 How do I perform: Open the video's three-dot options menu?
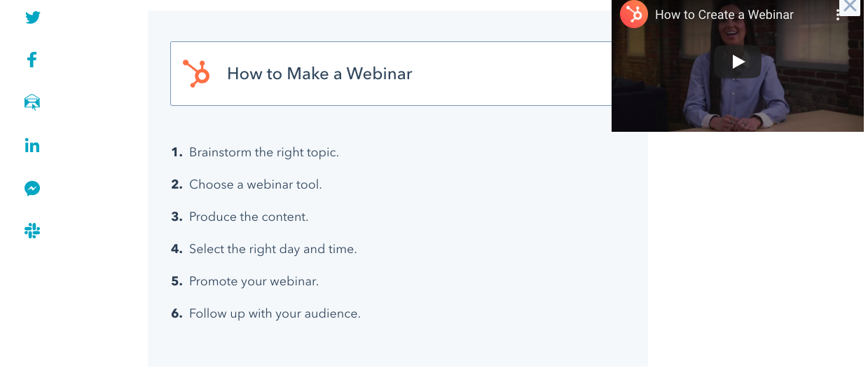[x=836, y=15]
